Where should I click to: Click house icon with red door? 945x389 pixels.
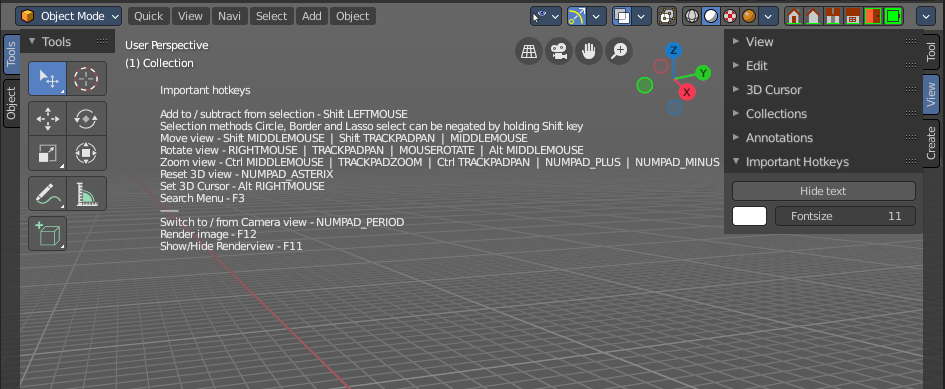794,16
